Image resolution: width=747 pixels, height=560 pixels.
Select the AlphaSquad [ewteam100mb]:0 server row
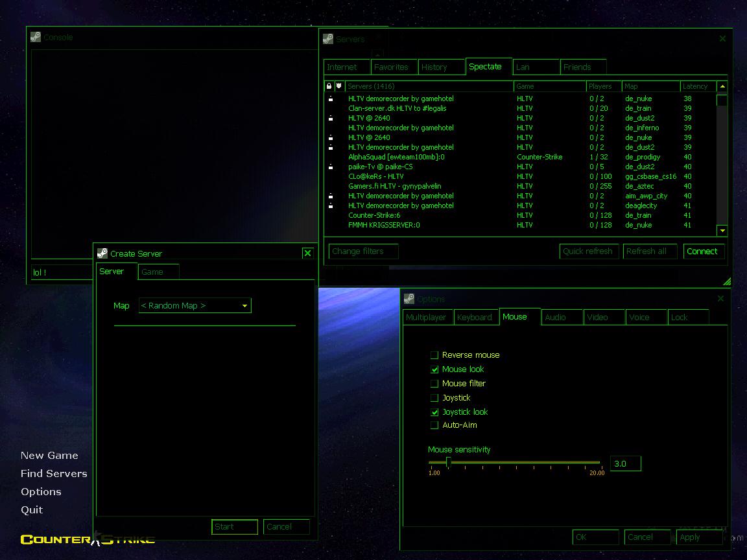coord(520,157)
